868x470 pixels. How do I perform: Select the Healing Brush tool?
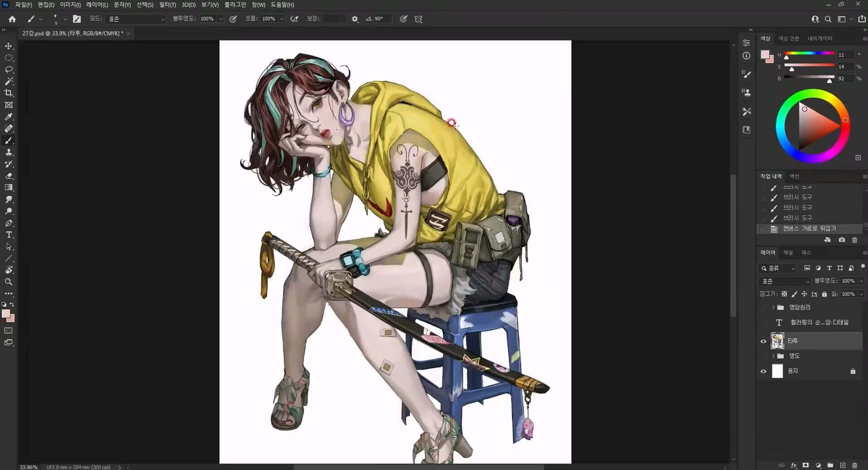click(9, 128)
